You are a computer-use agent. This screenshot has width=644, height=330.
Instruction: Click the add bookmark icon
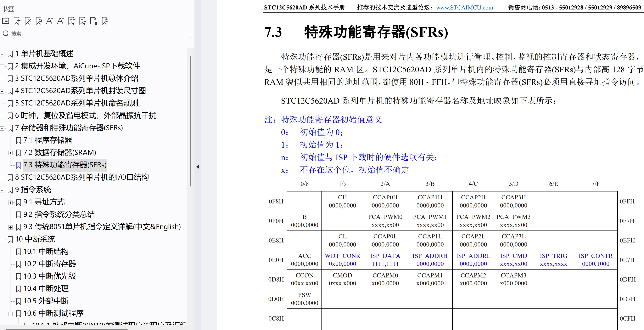click(x=17, y=21)
